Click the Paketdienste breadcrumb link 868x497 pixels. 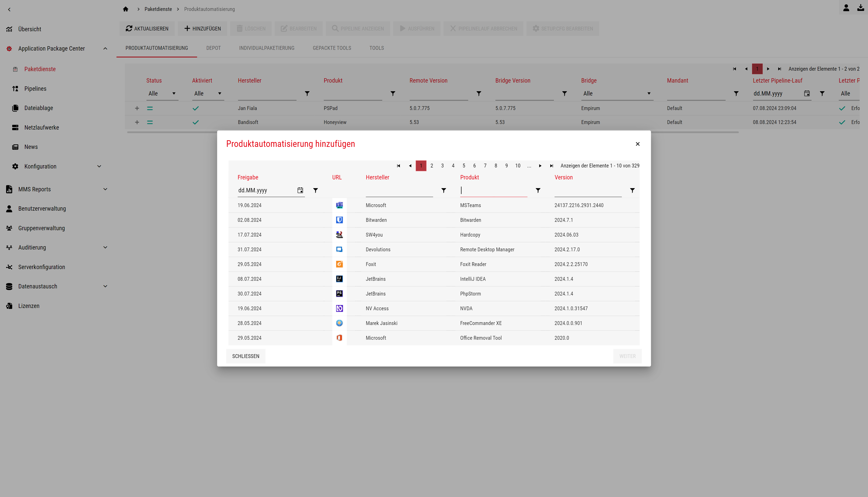coord(158,9)
